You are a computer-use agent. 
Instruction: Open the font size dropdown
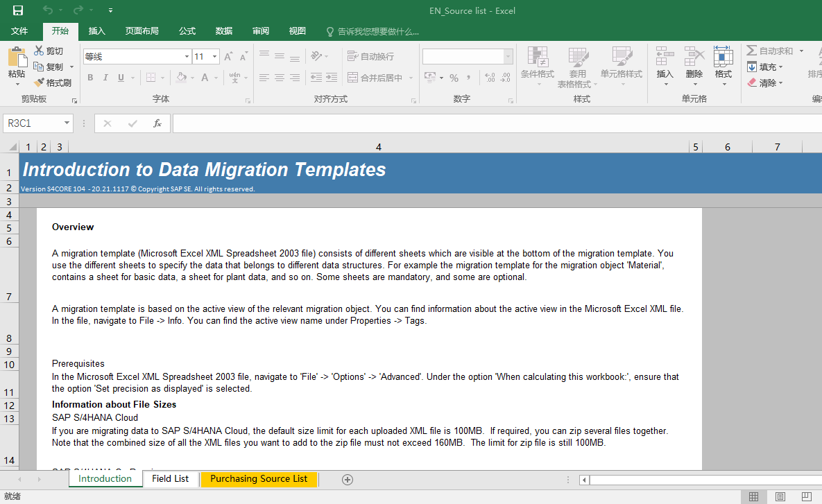[214, 57]
